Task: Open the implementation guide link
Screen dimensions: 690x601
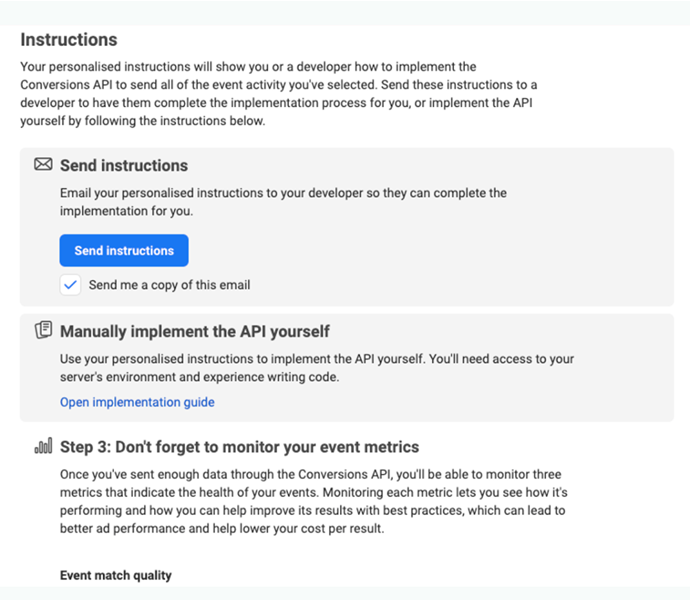Action: [137, 402]
